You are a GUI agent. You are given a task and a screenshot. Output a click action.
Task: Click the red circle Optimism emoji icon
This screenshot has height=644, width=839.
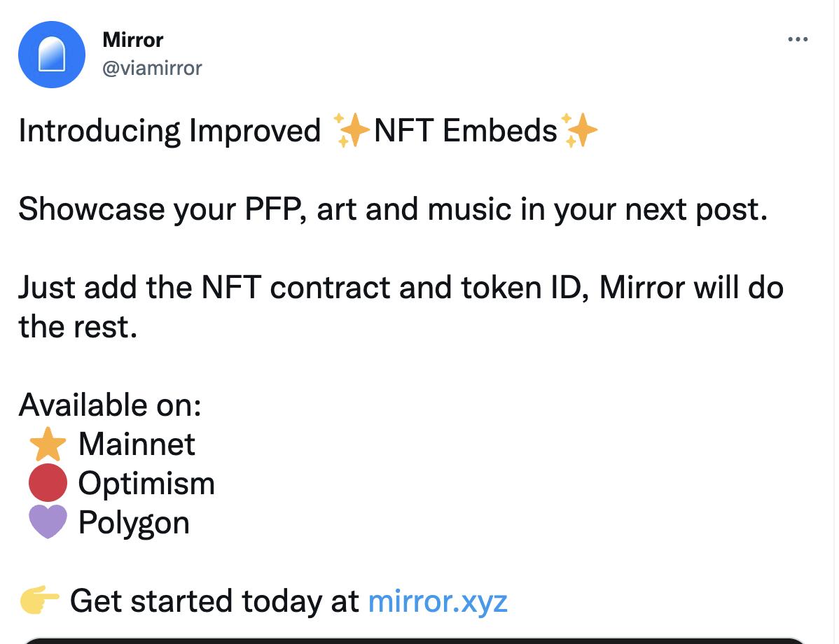[47, 482]
